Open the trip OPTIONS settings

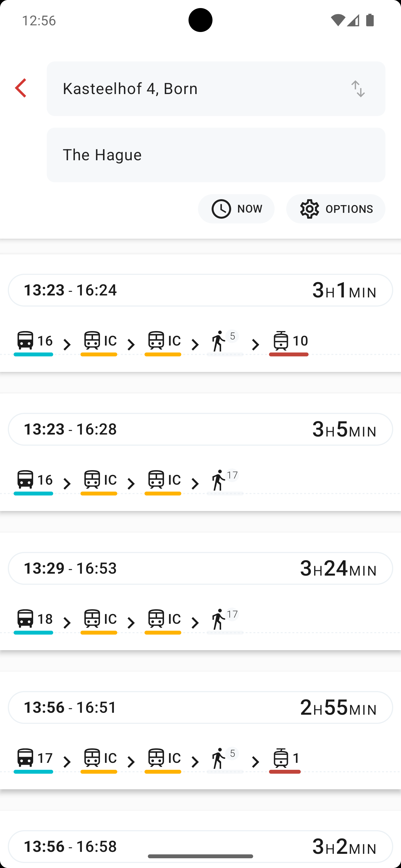point(336,209)
